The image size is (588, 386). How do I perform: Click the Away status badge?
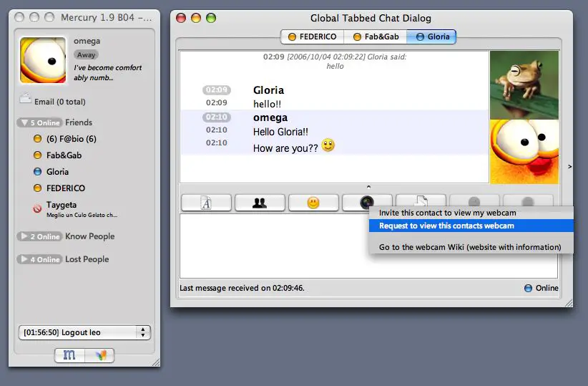coord(87,54)
